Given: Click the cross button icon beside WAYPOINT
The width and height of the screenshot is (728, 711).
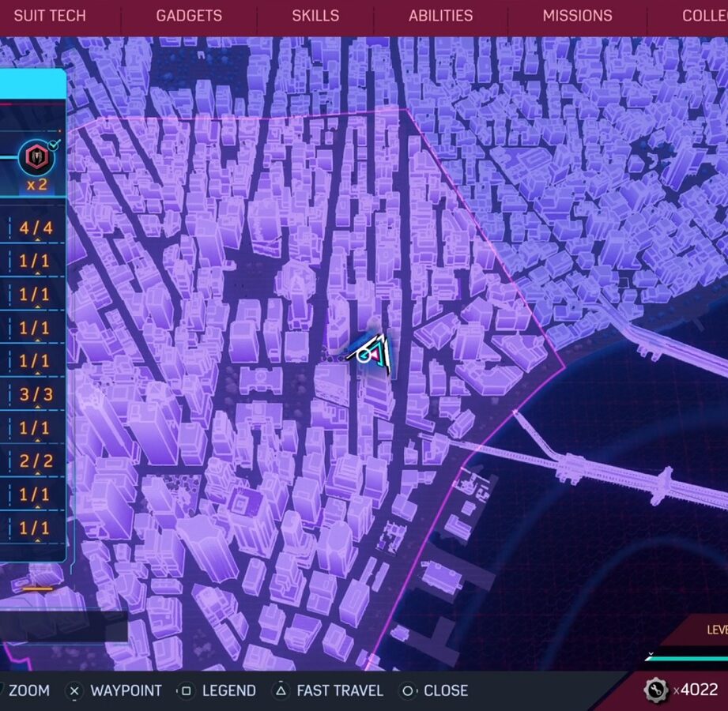Looking at the screenshot, I should (x=74, y=691).
